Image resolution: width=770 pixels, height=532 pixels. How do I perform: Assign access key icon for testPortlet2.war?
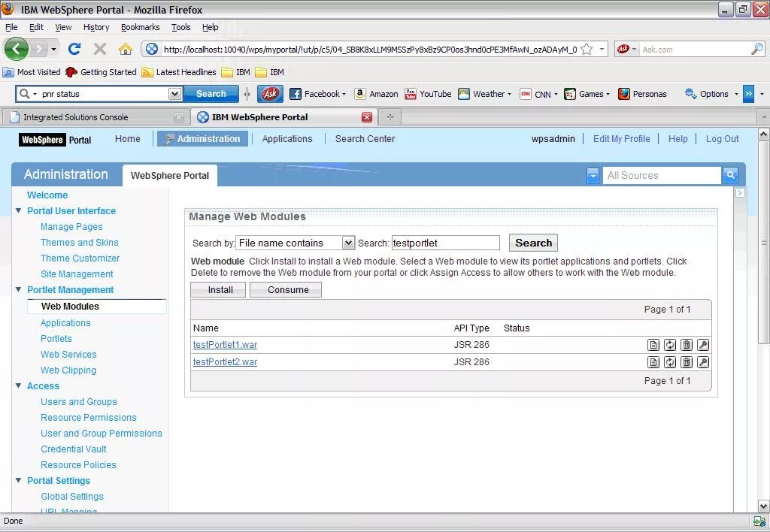click(x=703, y=362)
